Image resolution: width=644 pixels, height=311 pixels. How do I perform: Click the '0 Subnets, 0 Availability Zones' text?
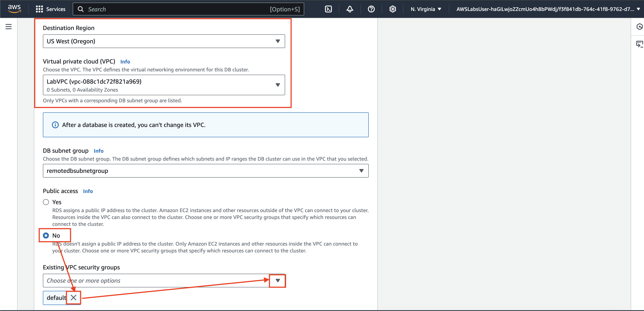point(82,90)
